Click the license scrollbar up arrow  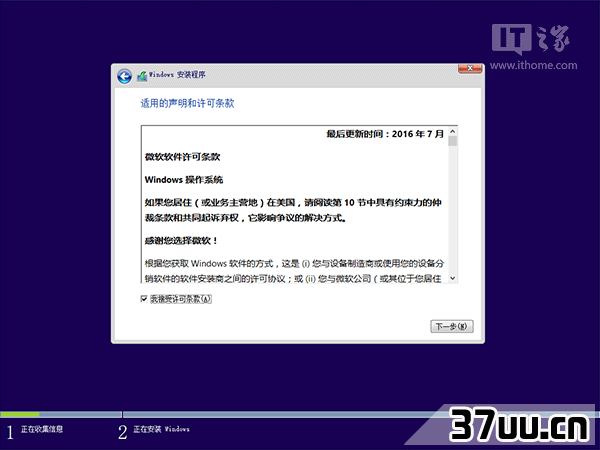click(453, 132)
